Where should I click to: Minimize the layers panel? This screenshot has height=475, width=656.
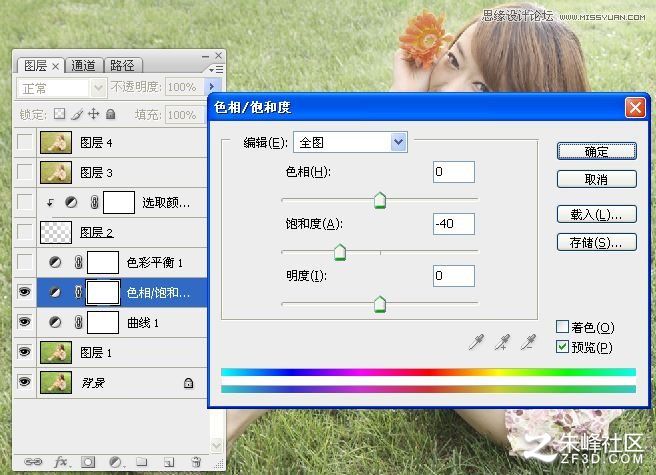205,56
